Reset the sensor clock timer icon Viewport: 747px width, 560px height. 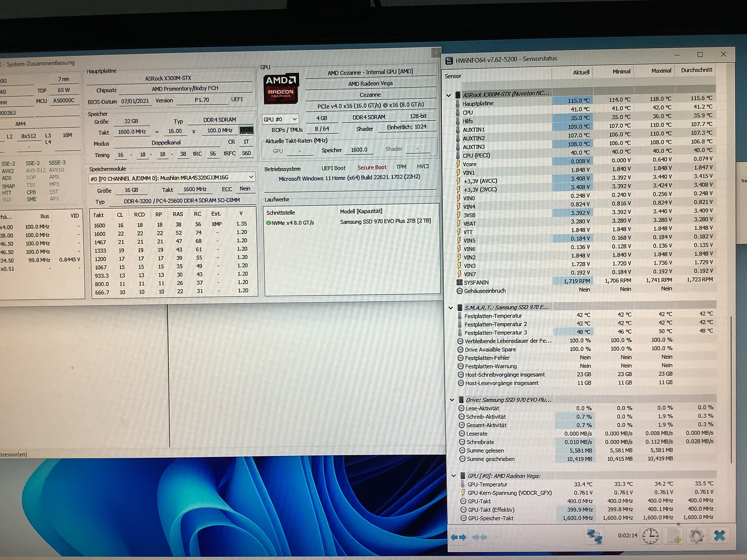[650, 536]
